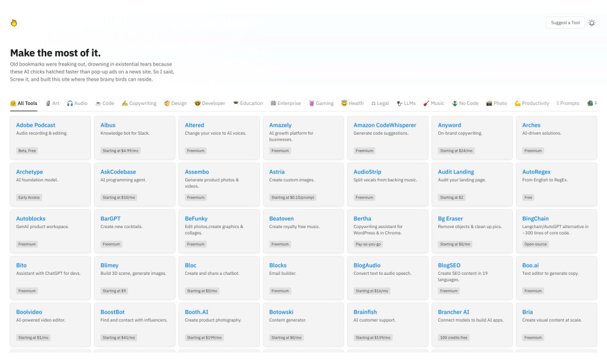The width and height of the screenshot is (607, 364).
Task: Click the flame logo icon
Action: point(14,23)
